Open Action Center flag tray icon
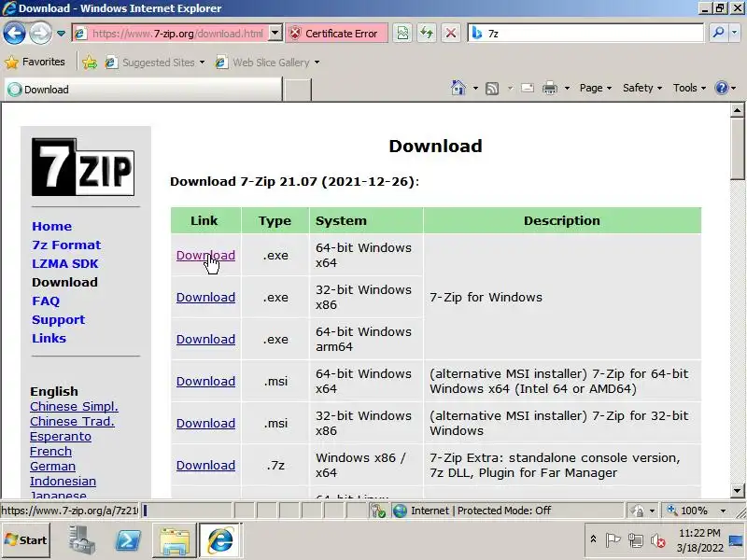Viewport: 747px width, 560px height. pyautogui.click(x=613, y=540)
